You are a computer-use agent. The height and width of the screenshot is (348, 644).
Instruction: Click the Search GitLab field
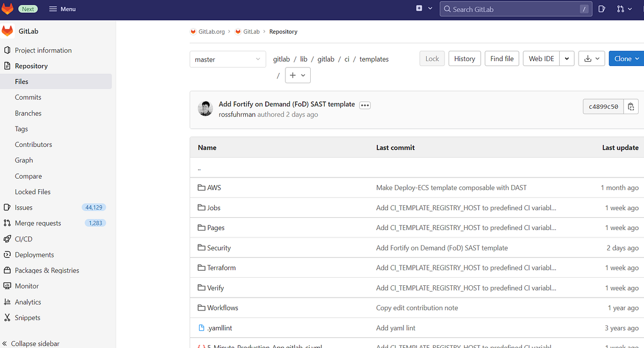[515, 9]
